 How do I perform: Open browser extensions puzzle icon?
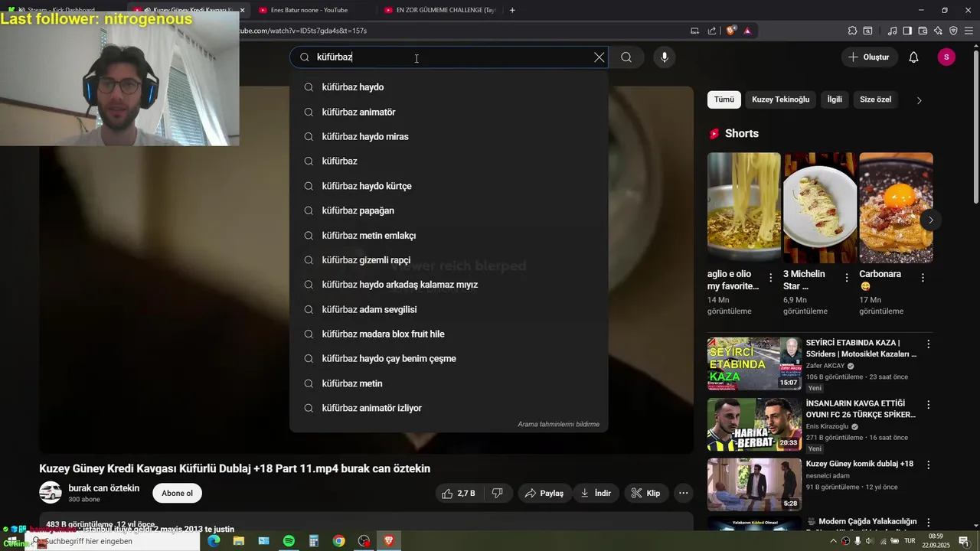(852, 31)
